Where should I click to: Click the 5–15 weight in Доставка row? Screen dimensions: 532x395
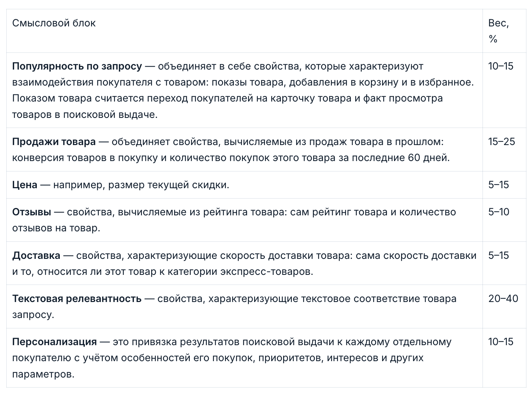pyautogui.click(x=498, y=256)
